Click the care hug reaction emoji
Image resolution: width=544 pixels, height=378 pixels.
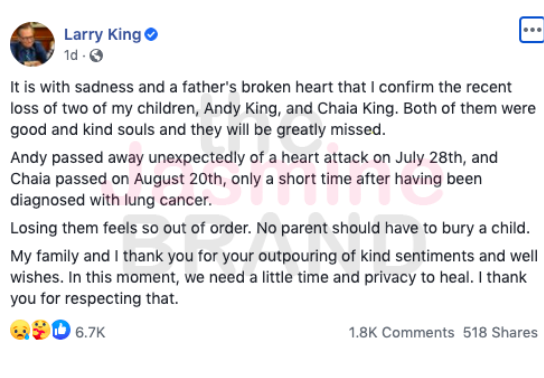41,330
